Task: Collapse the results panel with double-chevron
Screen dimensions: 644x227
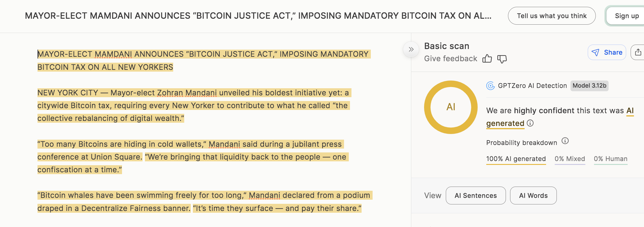Action: 411,49
